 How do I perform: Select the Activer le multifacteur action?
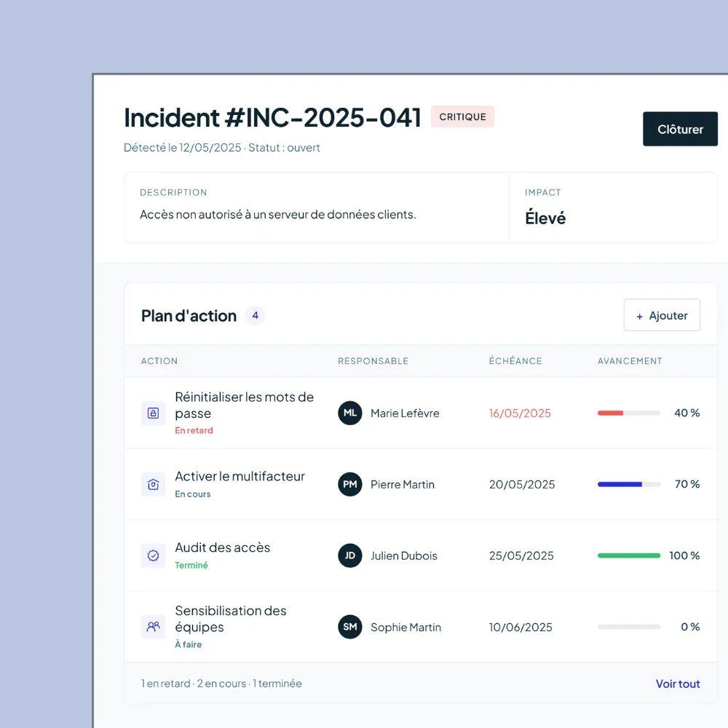point(240,476)
